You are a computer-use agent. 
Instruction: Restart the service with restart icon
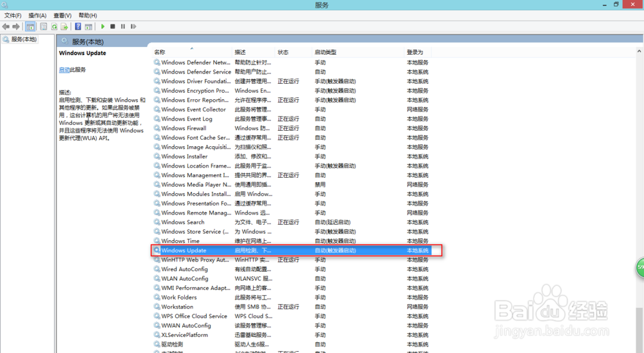tap(133, 26)
